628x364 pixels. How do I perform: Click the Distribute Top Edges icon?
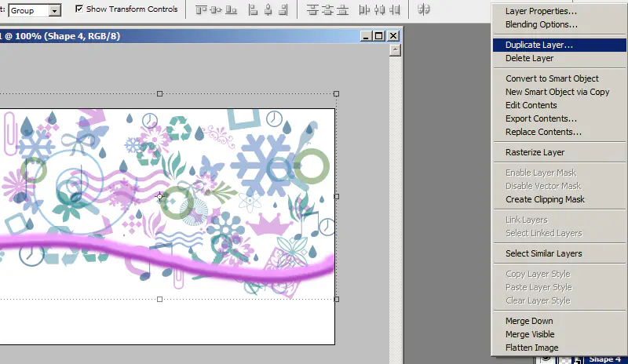(x=312, y=10)
